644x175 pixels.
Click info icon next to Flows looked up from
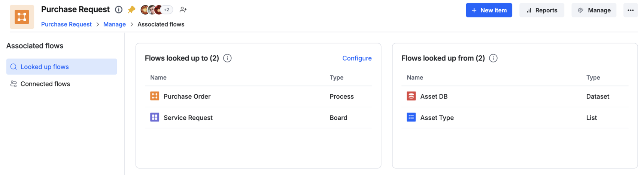point(493,58)
